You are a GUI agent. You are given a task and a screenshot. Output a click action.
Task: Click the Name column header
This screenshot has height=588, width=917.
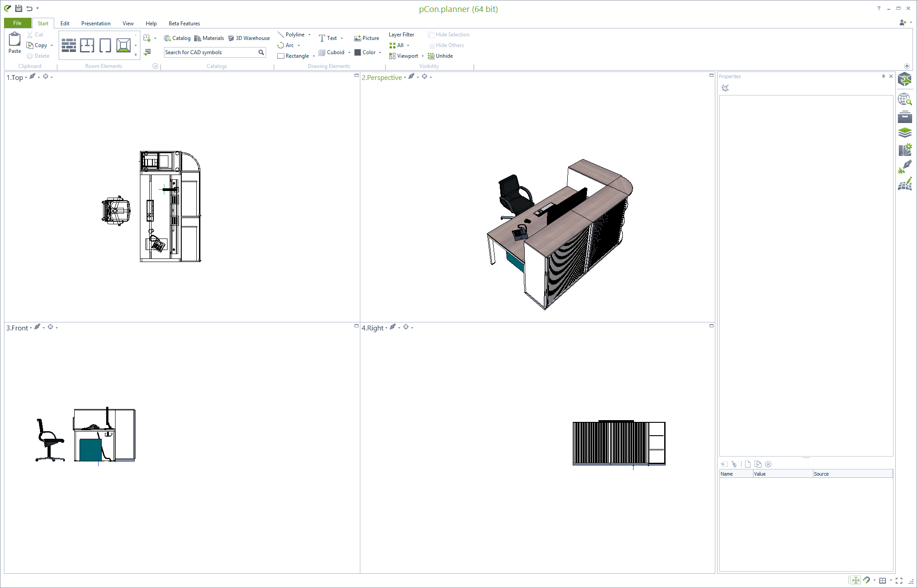coord(736,474)
